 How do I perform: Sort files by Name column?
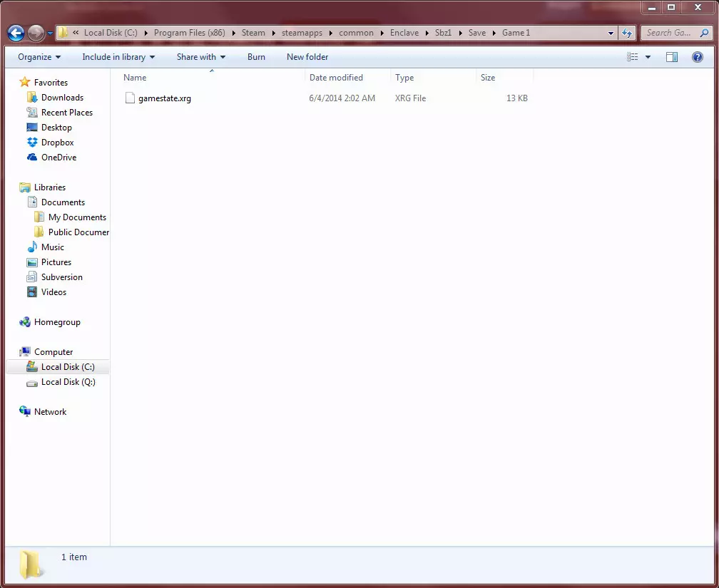click(x=211, y=78)
